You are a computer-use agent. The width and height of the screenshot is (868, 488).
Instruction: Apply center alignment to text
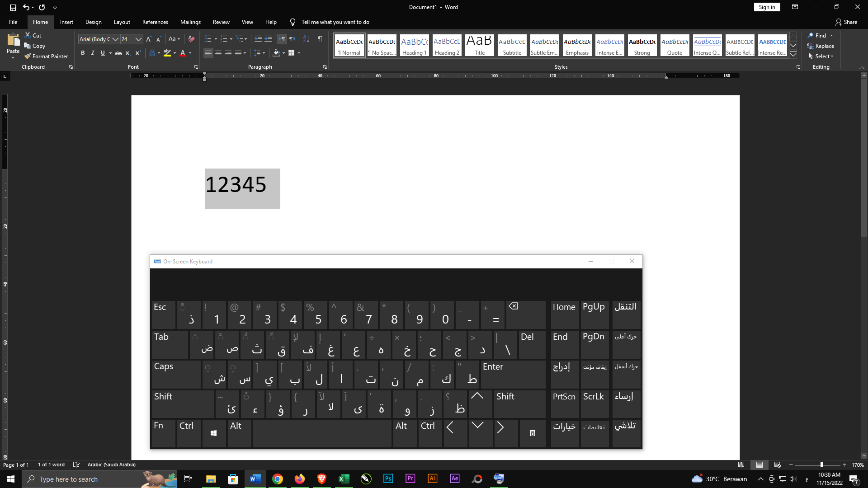[218, 53]
